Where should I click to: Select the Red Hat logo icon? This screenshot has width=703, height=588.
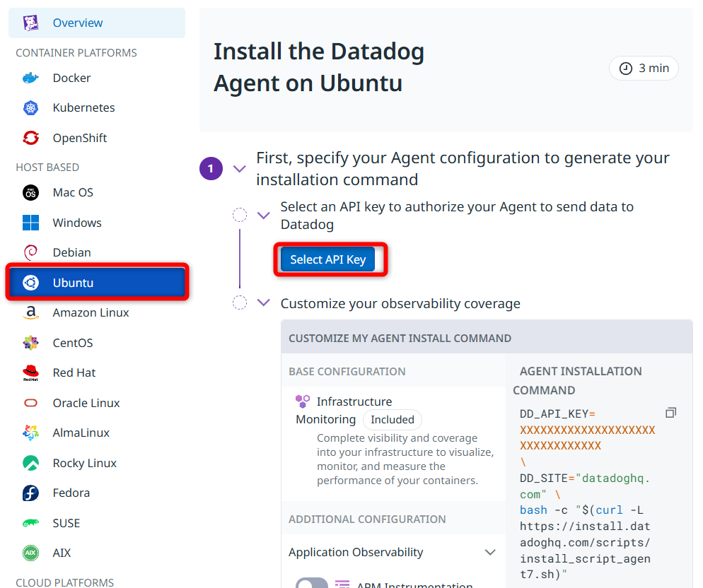click(30, 373)
